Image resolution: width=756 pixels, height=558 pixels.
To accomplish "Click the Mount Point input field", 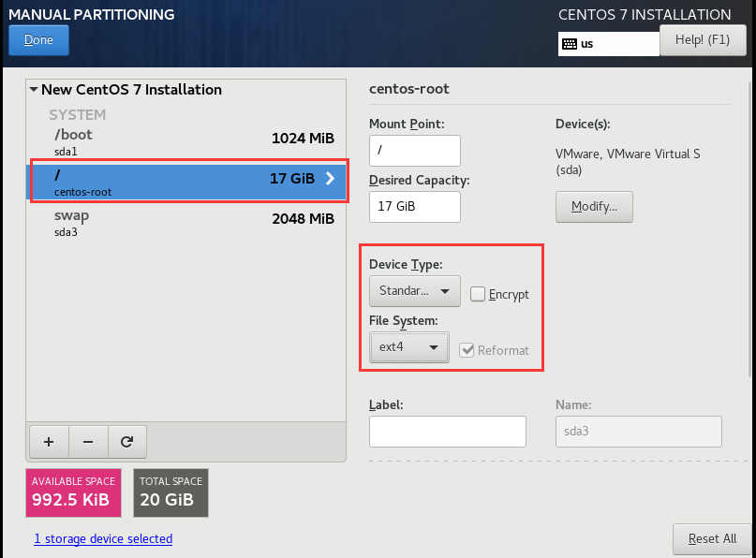I will tap(415, 151).
